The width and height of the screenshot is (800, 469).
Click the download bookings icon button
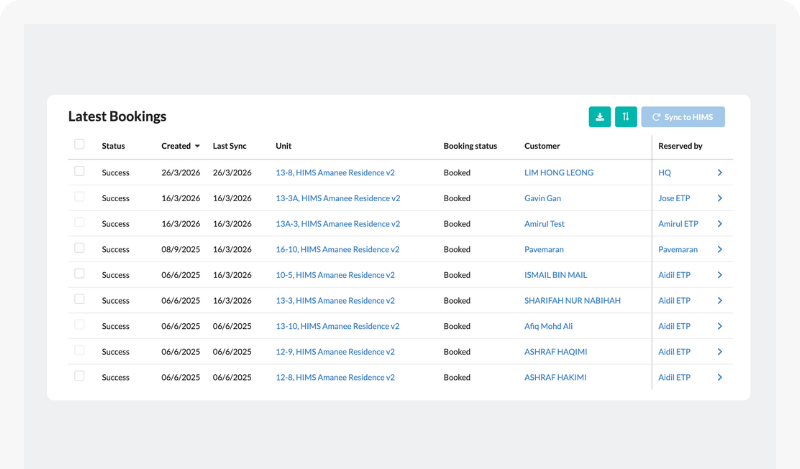pos(599,117)
